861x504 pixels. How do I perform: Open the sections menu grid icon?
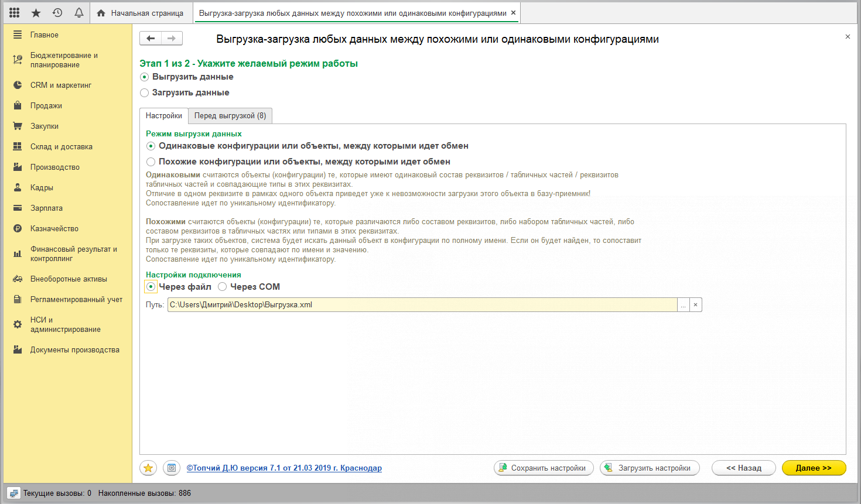15,12
